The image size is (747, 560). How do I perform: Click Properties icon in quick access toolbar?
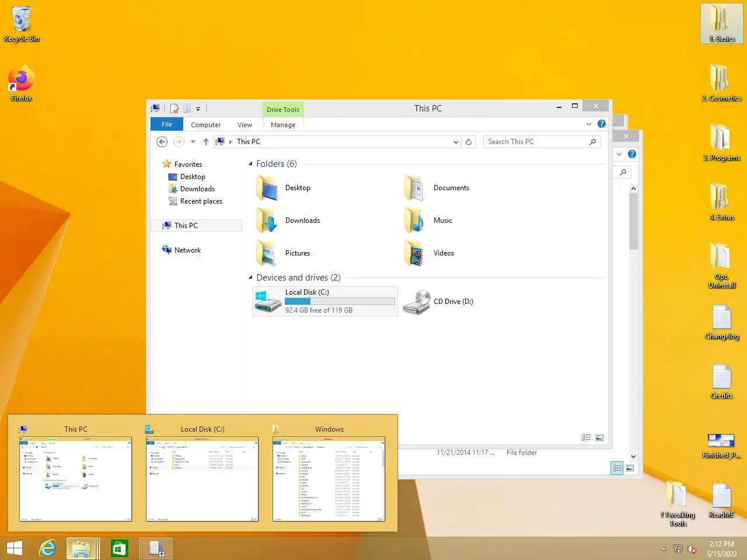pyautogui.click(x=174, y=108)
